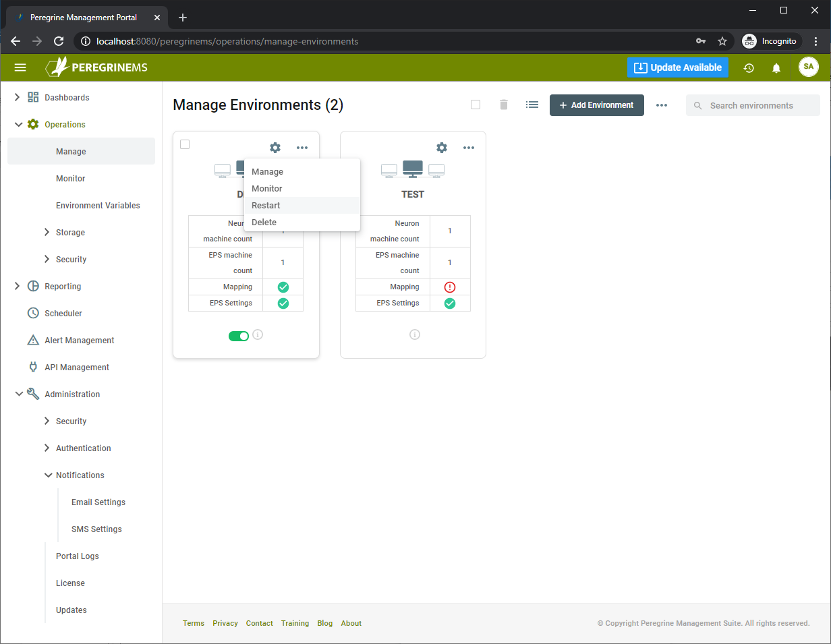This screenshot has height=644, width=831.
Task: Open the Blog footer link
Action: coord(325,623)
